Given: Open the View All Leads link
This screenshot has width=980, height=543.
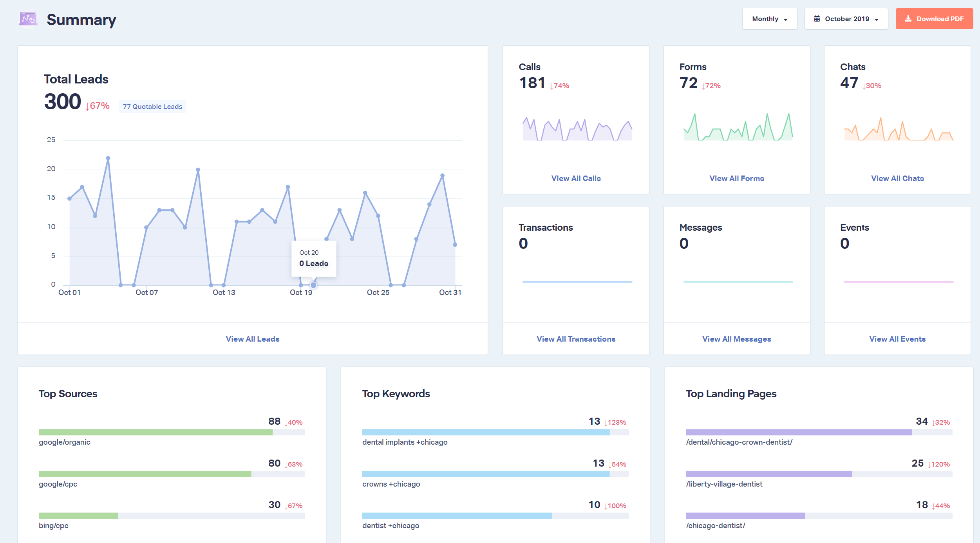Looking at the screenshot, I should point(253,339).
